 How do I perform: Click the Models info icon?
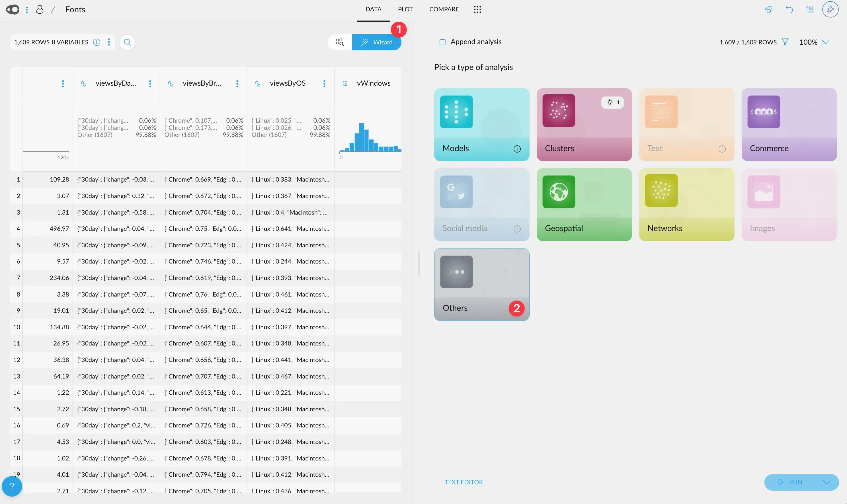pyautogui.click(x=517, y=149)
